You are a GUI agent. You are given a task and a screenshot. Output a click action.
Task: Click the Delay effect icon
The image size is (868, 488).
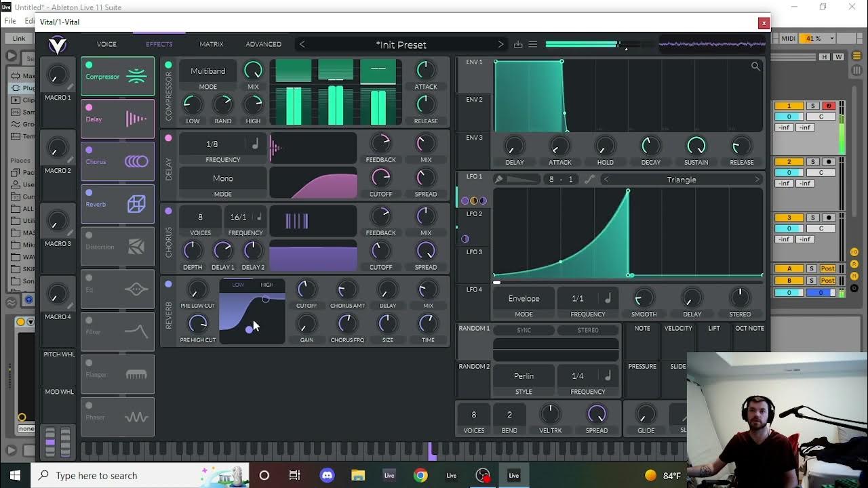click(136, 119)
